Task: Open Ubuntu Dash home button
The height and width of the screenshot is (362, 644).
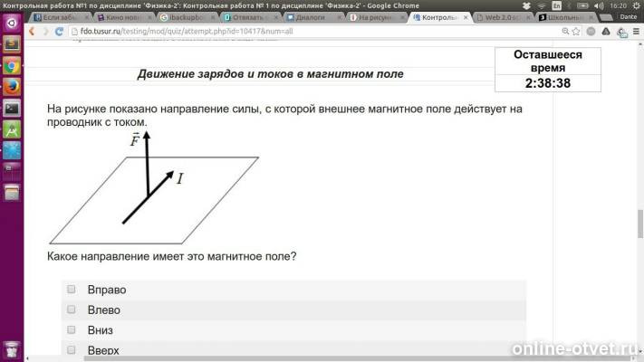Action: tap(12, 23)
